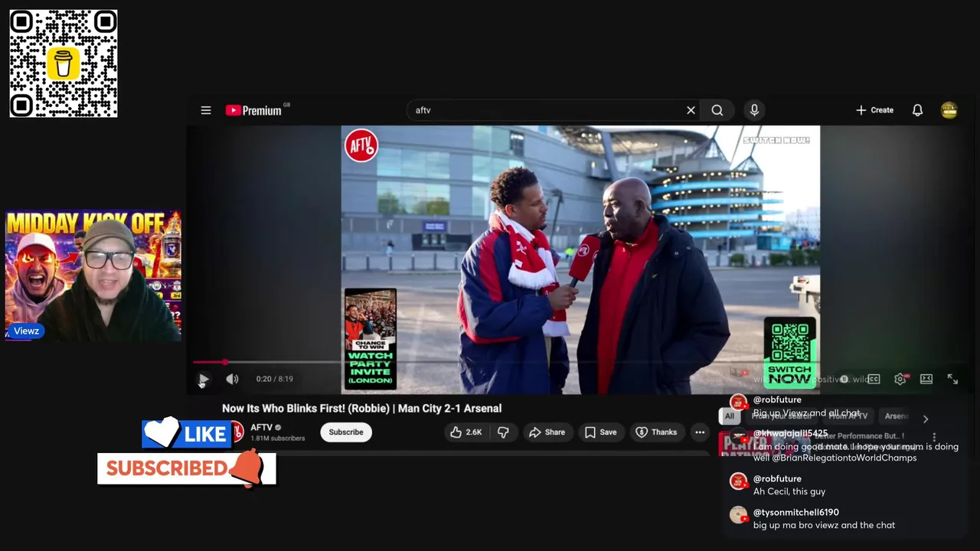Image resolution: width=980 pixels, height=551 pixels.
Task: Click the Midday Kick Off webcam thumbnail
Action: (x=93, y=276)
